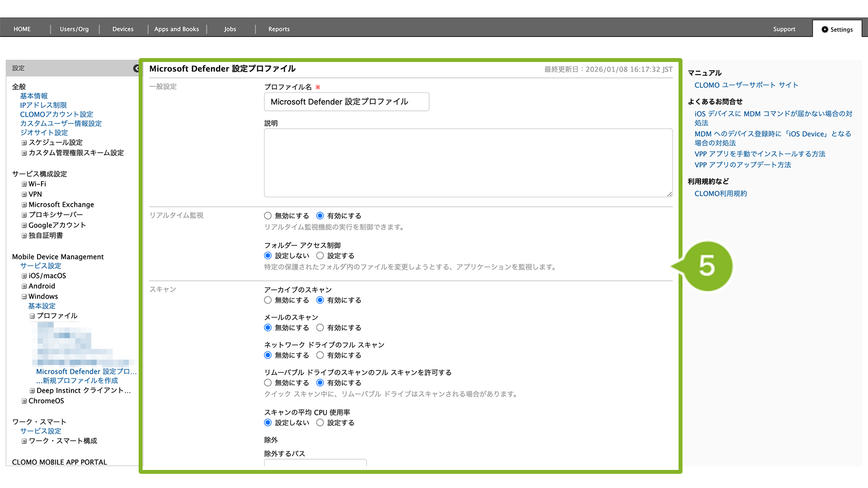Click inside the 説明 text area
868x488 pixels.
[468, 163]
